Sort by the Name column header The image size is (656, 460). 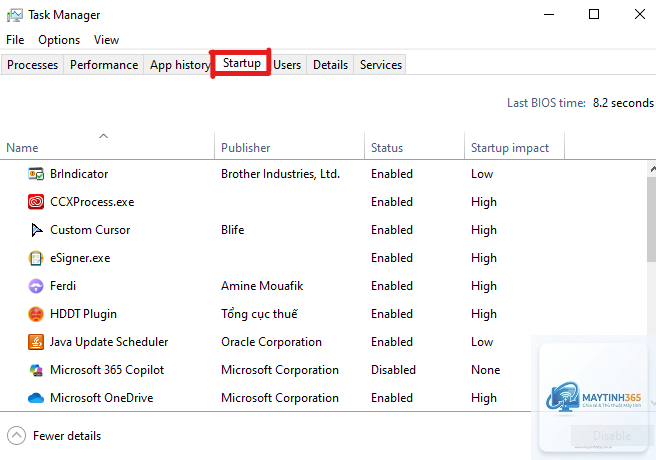[x=107, y=146]
